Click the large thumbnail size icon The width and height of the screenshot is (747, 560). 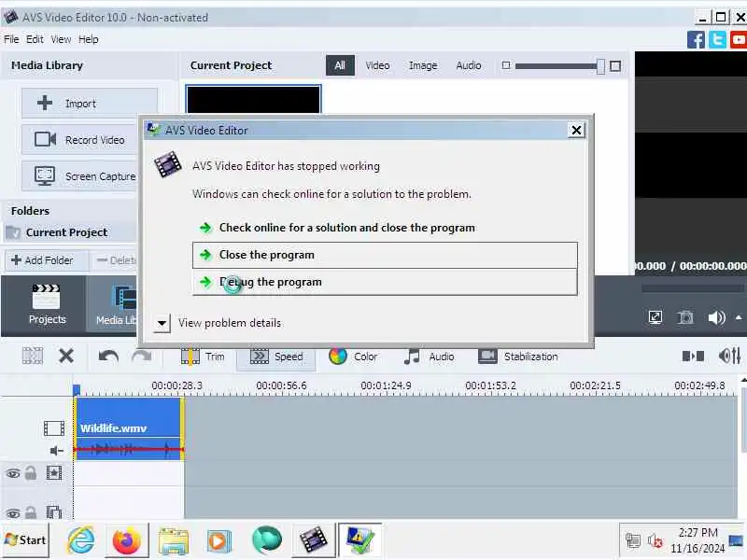[x=615, y=66]
